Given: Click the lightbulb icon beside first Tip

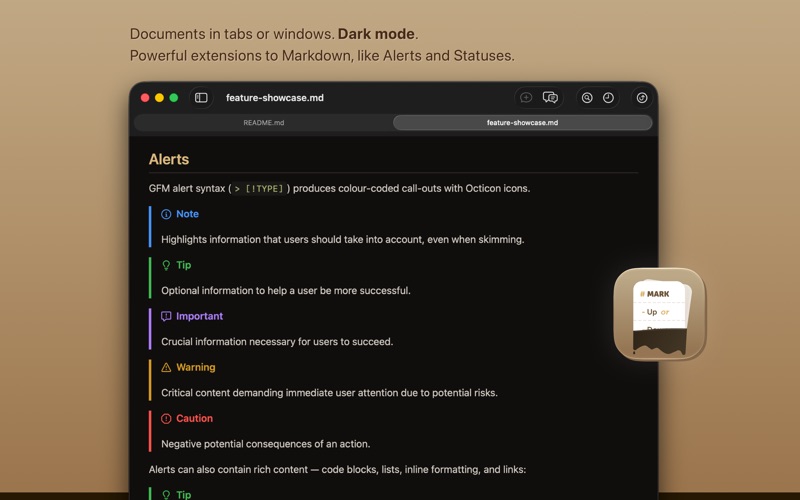Looking at the screenshot, I should tap(166, 265).
